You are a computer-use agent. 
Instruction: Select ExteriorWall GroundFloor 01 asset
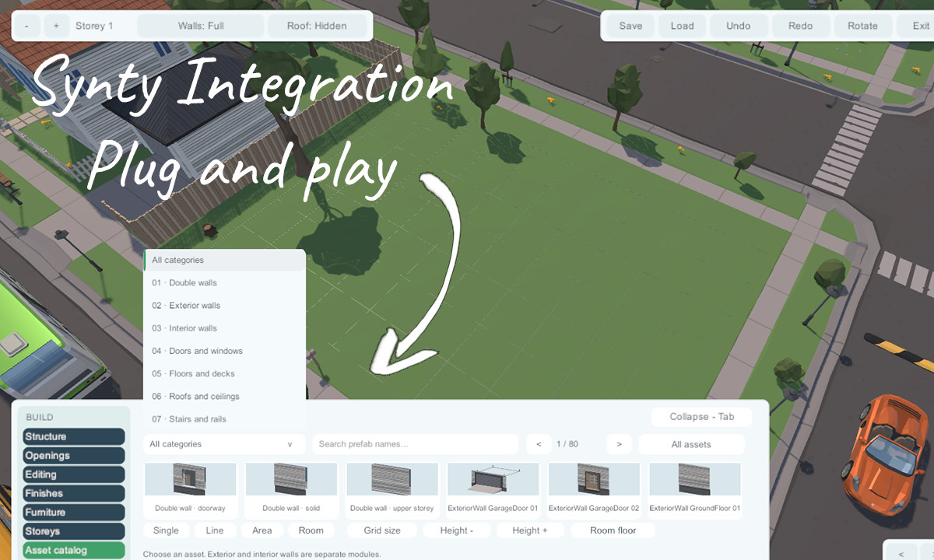(695, 488)
